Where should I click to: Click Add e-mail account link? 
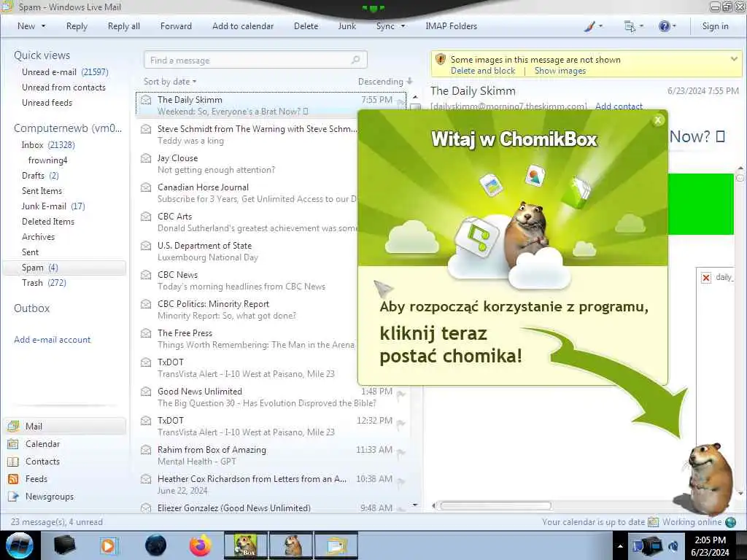coord(52,340)
